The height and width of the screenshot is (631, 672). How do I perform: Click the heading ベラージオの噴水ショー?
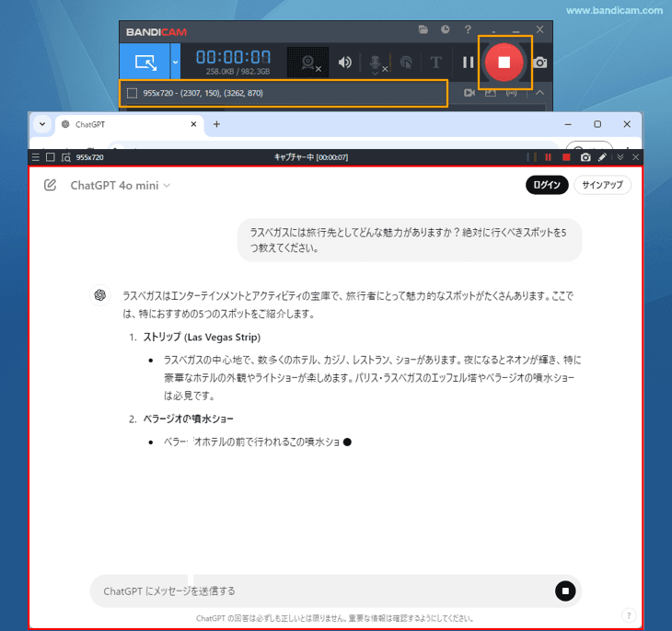(x=188, y=419)
